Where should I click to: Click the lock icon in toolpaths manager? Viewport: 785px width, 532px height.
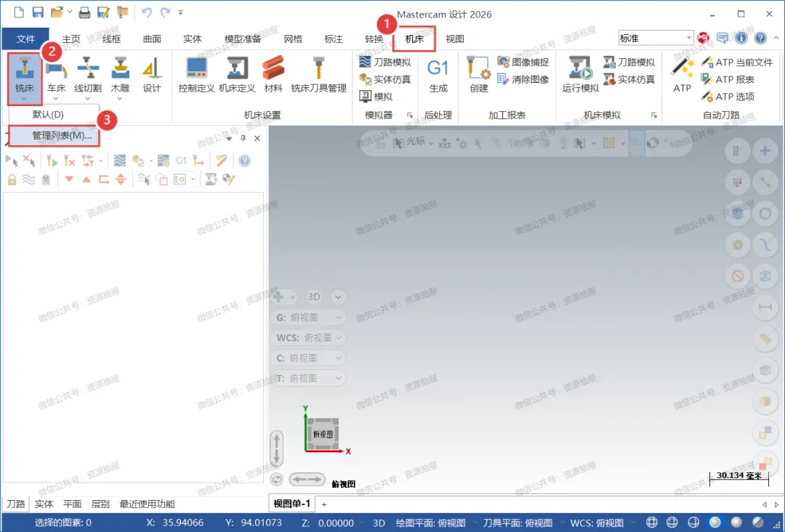pos(12,180)
